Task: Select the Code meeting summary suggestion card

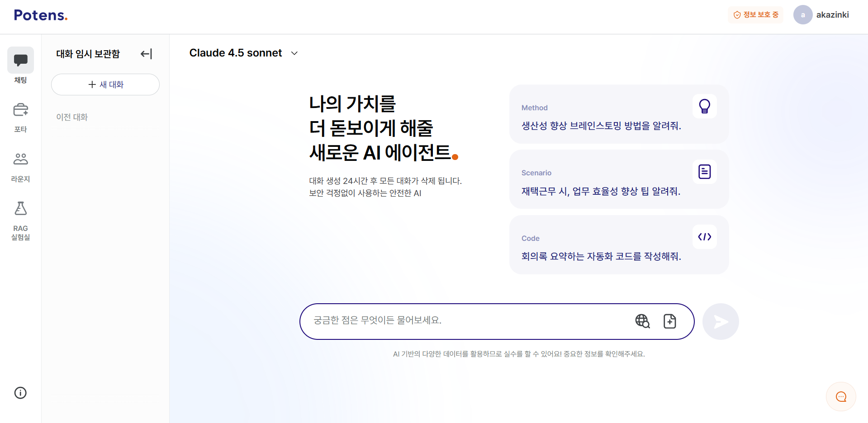Action: pos(618,244)
